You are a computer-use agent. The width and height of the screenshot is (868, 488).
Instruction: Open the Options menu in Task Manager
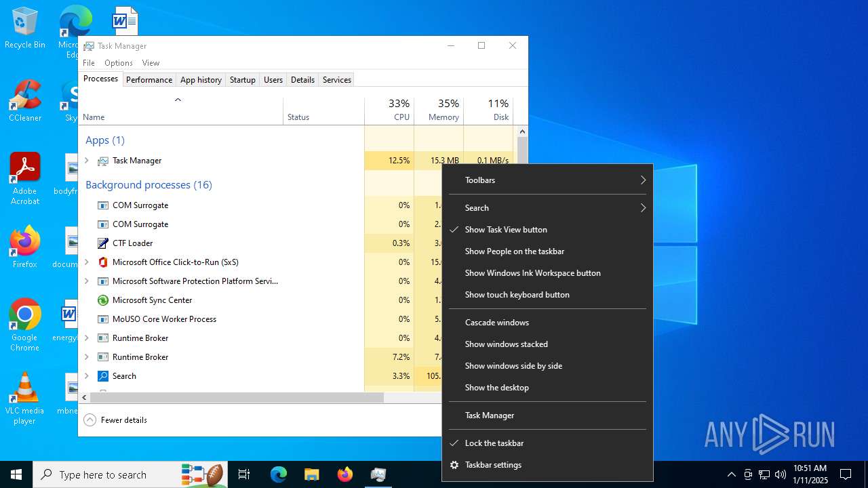tap(119, 63)
